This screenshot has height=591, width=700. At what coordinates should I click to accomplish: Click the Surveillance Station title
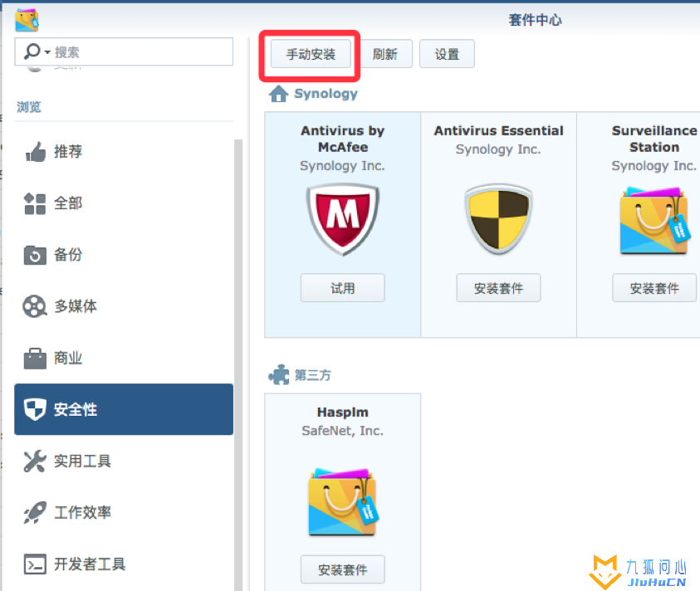coord(654,139)
